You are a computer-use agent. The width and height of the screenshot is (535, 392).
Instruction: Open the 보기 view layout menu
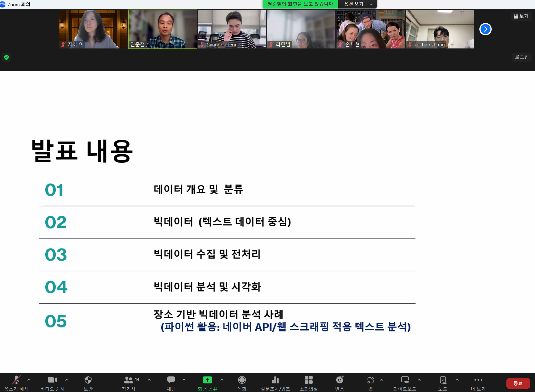(521, 16)
